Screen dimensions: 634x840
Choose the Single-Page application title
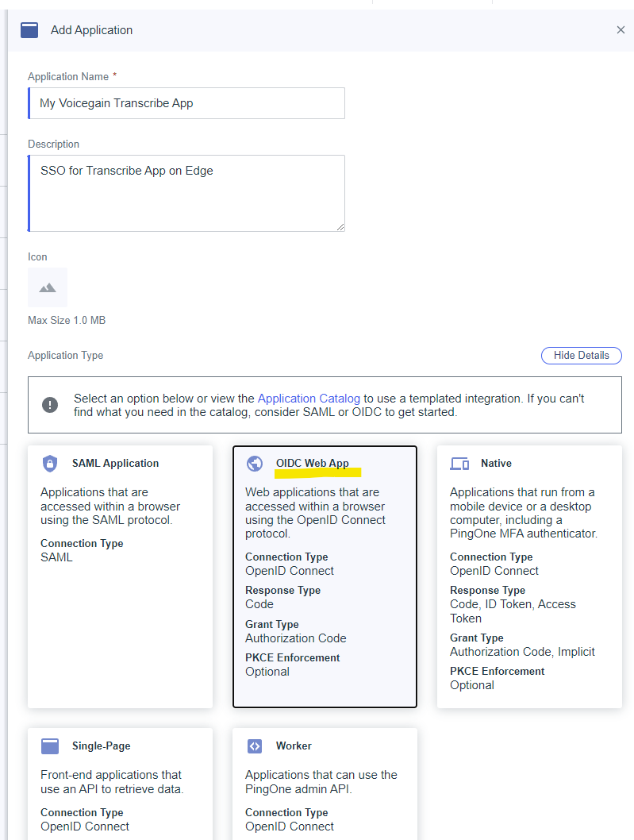point(102,746)
